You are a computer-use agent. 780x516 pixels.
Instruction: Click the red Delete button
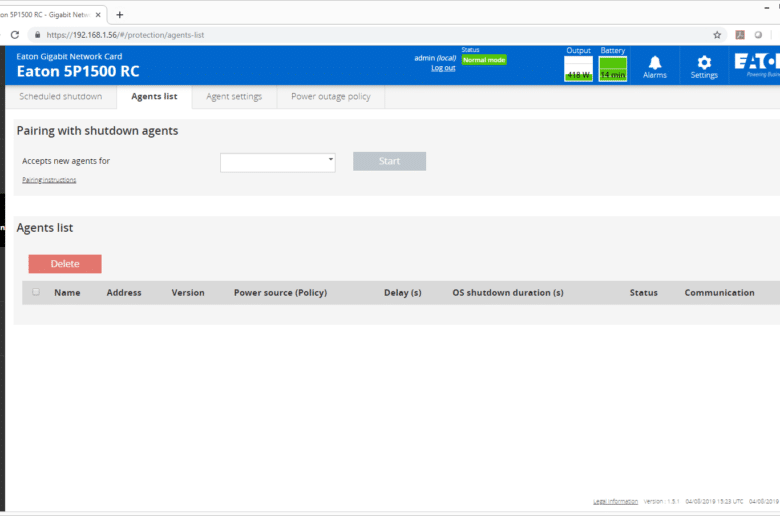pyautogui.click(x=65, y=264)
